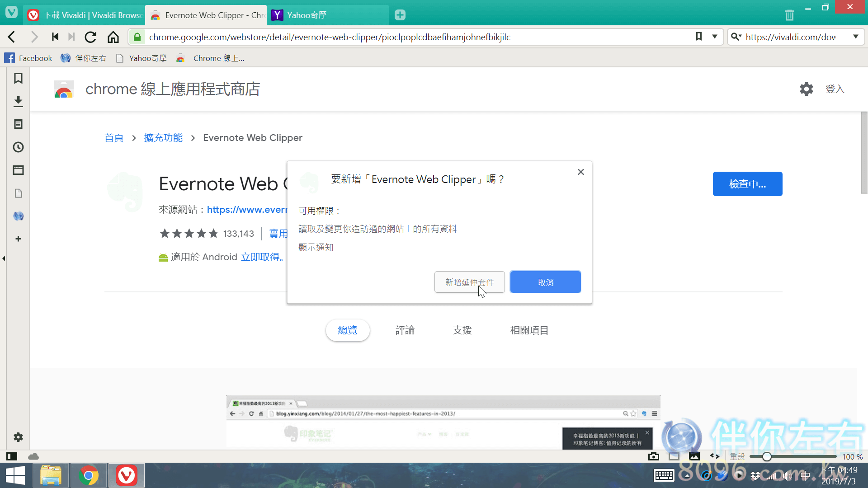Open Google Chrome from taskbar

(x=89, y=475)
